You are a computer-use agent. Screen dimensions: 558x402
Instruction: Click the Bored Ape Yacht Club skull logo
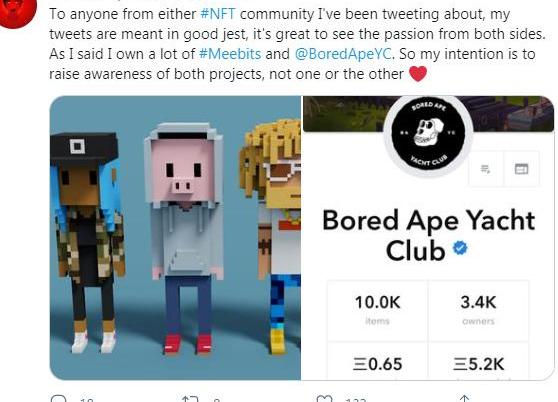pyautogui.click(x=428, y=137)
